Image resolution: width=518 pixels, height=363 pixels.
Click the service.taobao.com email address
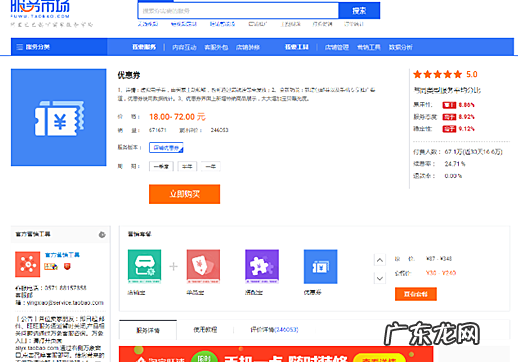65,303
